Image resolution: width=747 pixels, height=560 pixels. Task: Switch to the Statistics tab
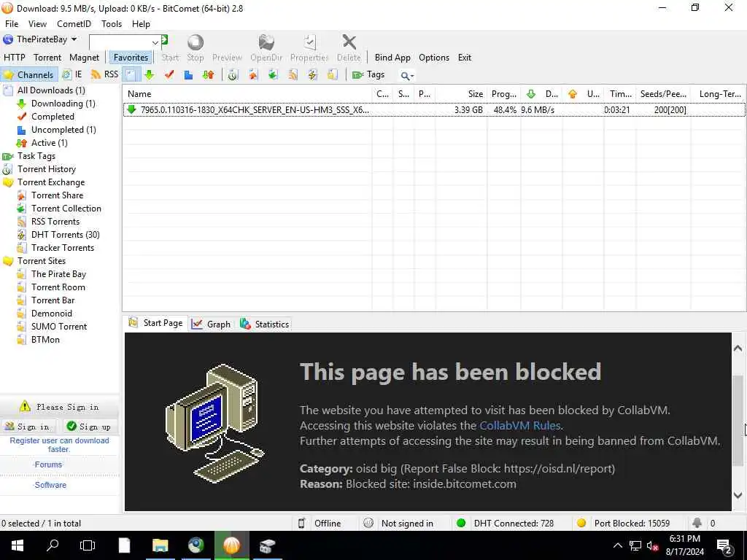264,324
